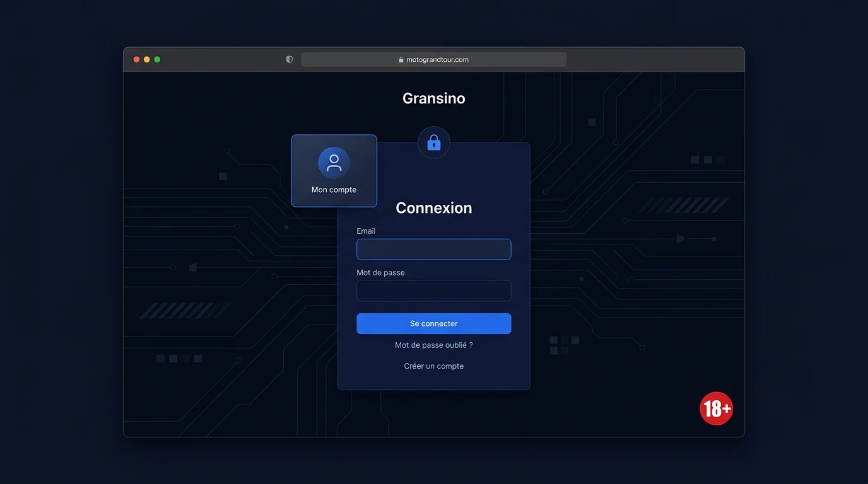Click the Connexion heading

(433, 208)
